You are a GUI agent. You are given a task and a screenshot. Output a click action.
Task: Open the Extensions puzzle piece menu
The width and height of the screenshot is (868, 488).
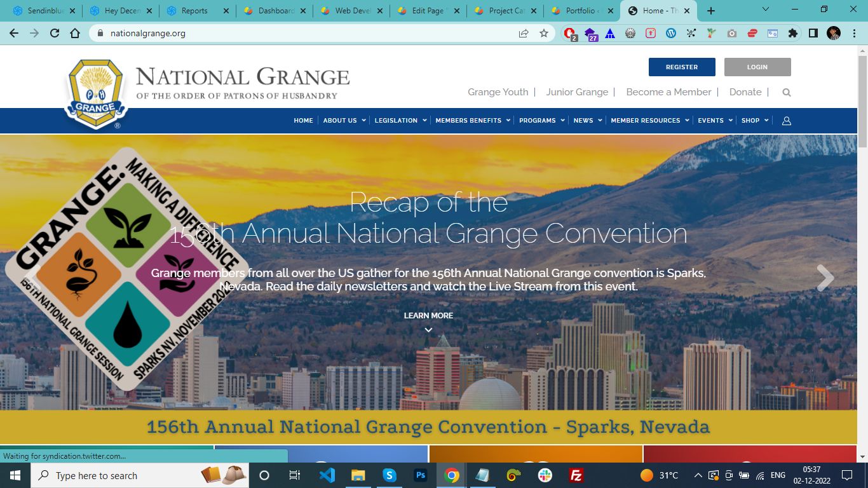click(792, 33)
